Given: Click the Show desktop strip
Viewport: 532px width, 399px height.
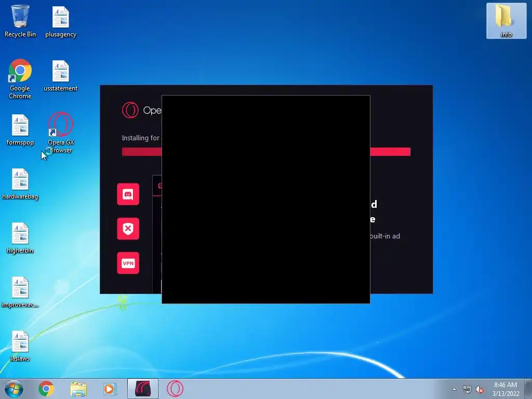Looking at the screenshot, I should pos(528,389).
